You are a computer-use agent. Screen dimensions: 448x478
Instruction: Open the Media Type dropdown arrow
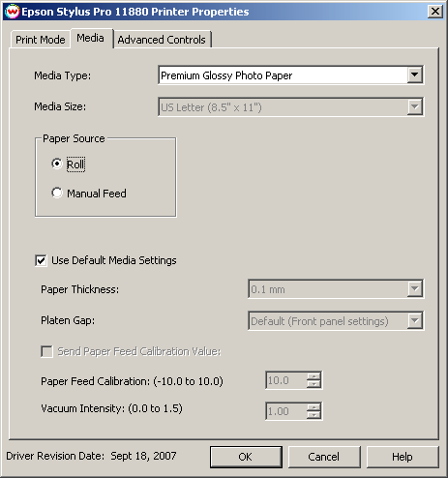pyautogui.click(x=414, y=75)
